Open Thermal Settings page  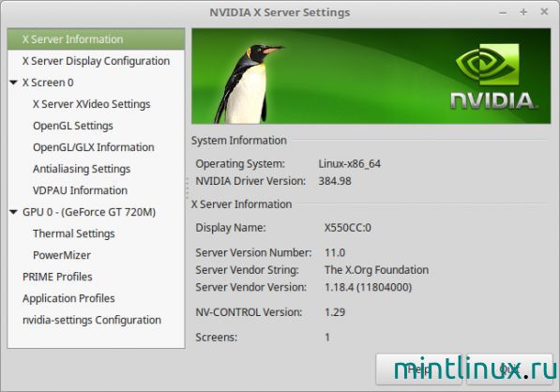click(73, 234)
